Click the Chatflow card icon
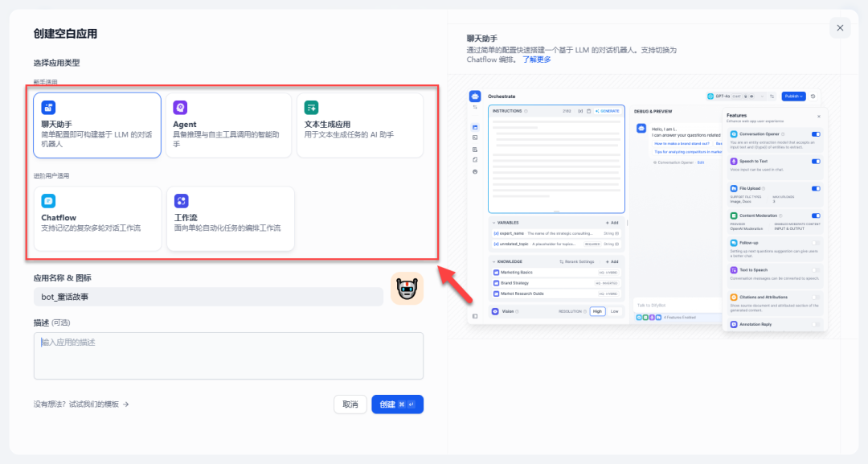 48,200
